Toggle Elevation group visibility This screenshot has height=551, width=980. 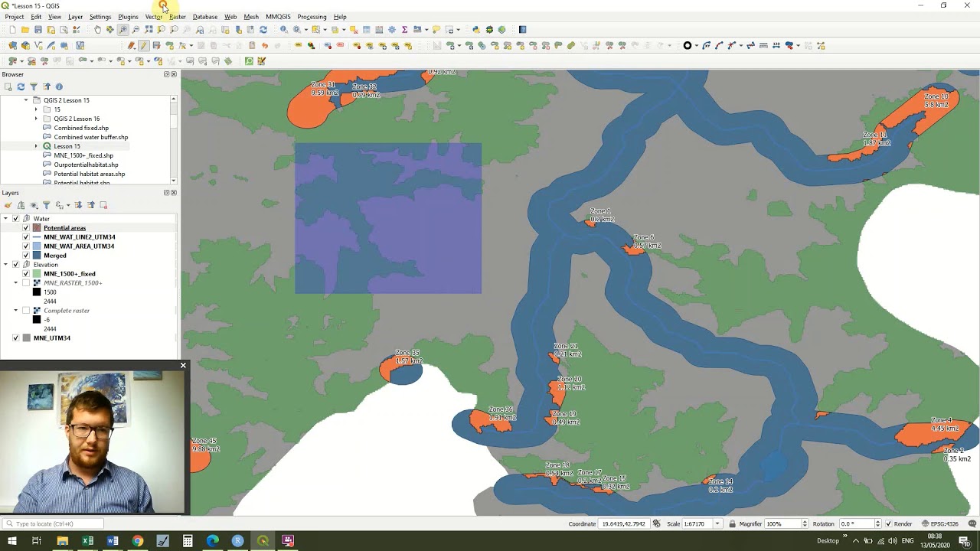(15, 265)
